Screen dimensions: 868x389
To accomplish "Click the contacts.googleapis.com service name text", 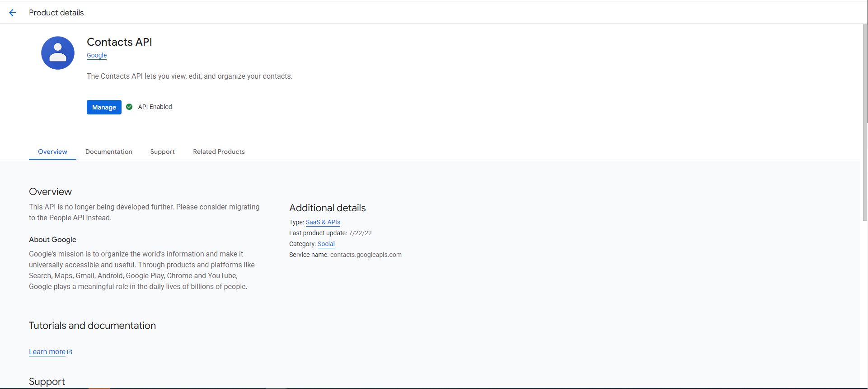I will (x=366, y=255).
